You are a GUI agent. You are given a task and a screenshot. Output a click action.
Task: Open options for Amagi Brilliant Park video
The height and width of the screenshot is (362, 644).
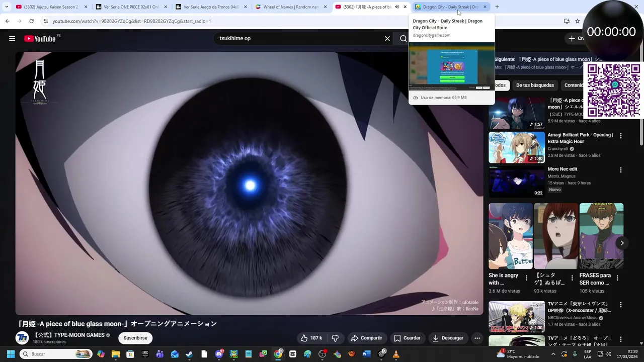pos(621,136)
